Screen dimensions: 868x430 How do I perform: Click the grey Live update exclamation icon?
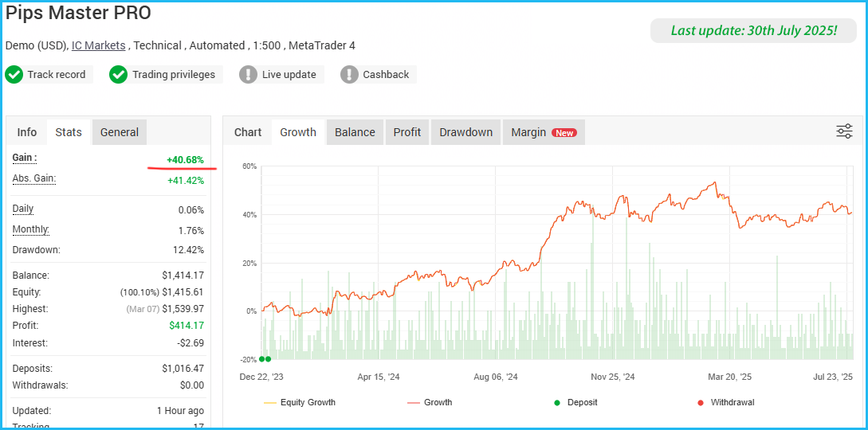click(x=249, y=75)
